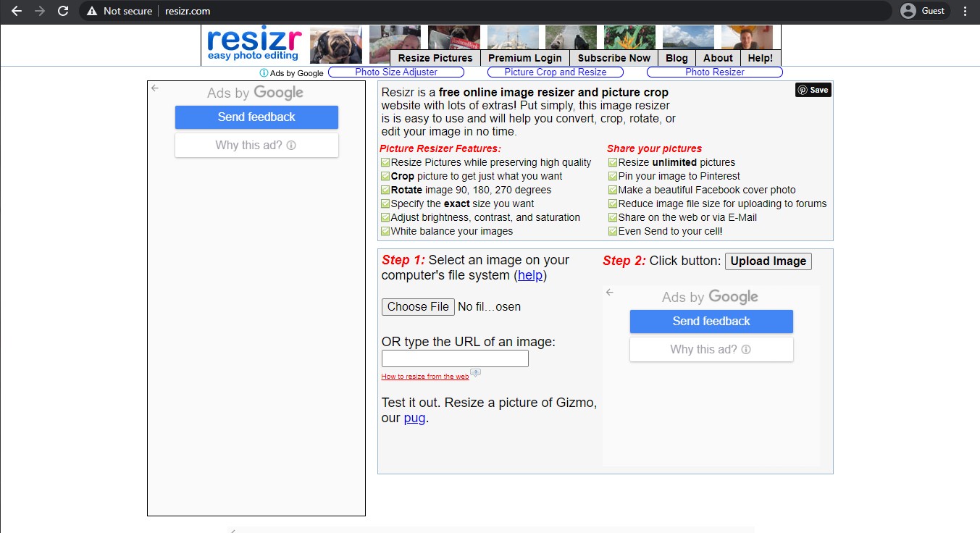Click the 'Picture Resizer Features:' heading

tap(440, 149)
